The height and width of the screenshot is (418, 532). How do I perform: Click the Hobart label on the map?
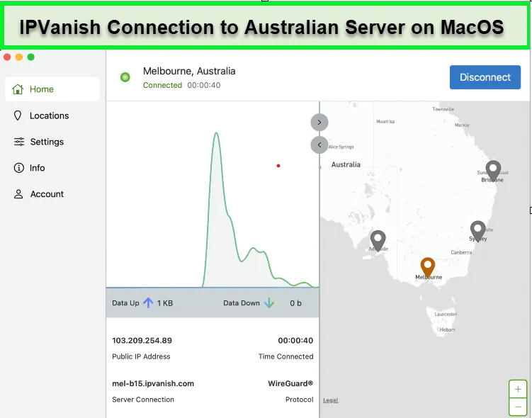(447, 329)
